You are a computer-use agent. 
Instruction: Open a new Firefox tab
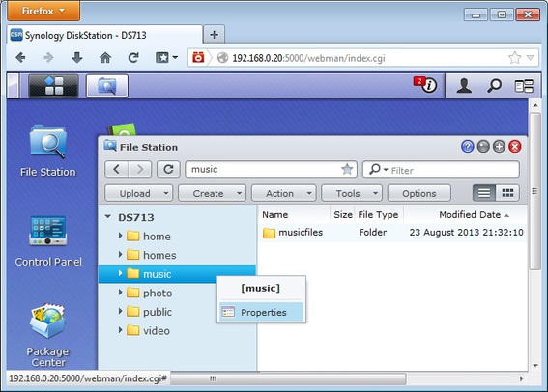pos(214,35)
